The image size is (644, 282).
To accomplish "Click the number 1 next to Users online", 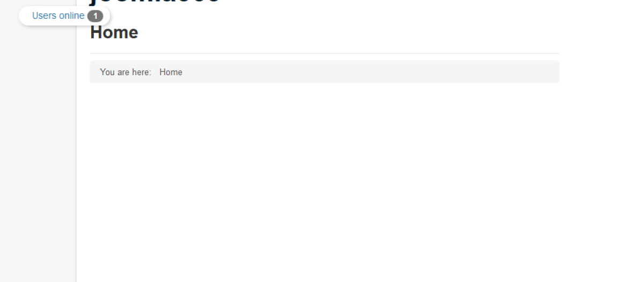I will coord(95,16).
